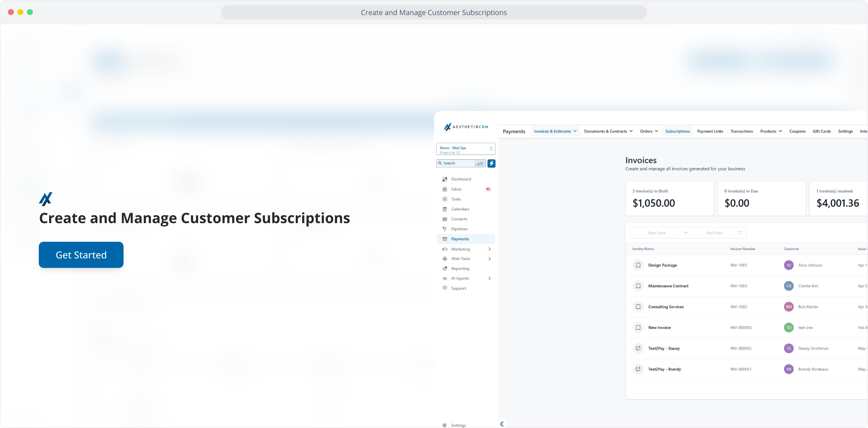The height and width of the screenshot is (428, 868).
Task: Click the Get Started button
Action: (81, 255)
